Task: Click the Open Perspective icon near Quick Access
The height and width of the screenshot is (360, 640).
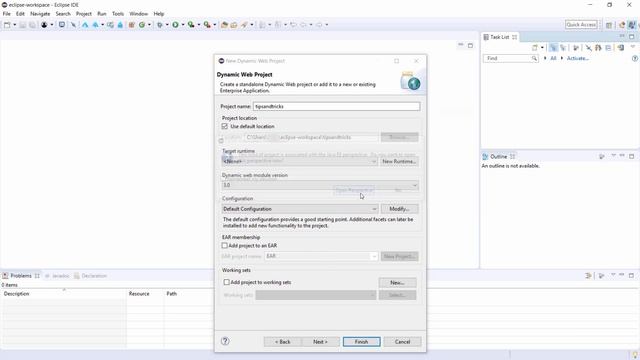Action: tap(609, 25)
